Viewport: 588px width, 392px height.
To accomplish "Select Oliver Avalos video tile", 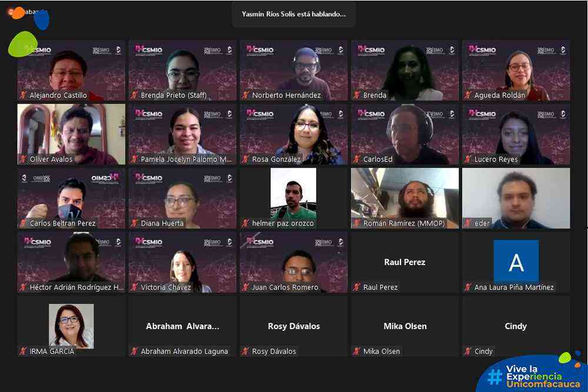I will point(71,134).
